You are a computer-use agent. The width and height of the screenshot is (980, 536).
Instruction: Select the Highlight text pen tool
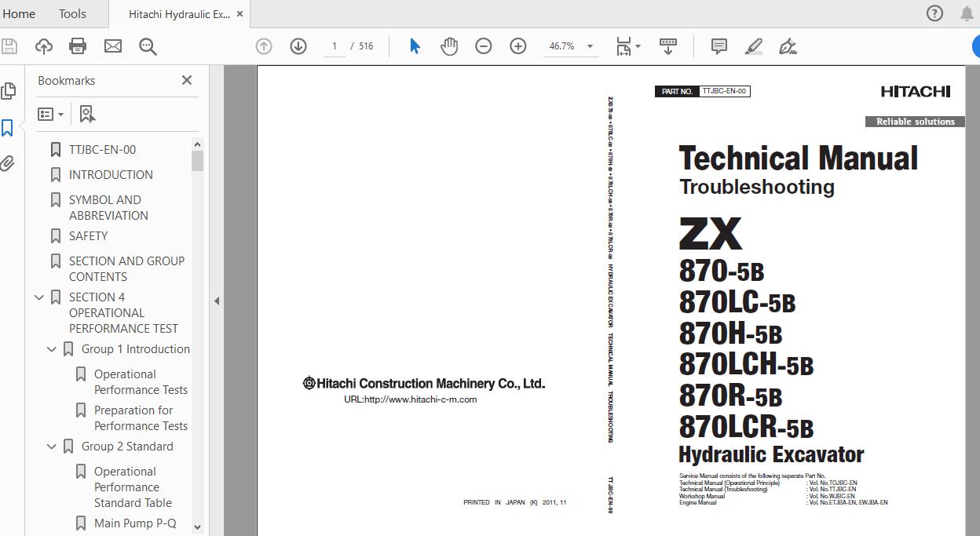[753, 46]
